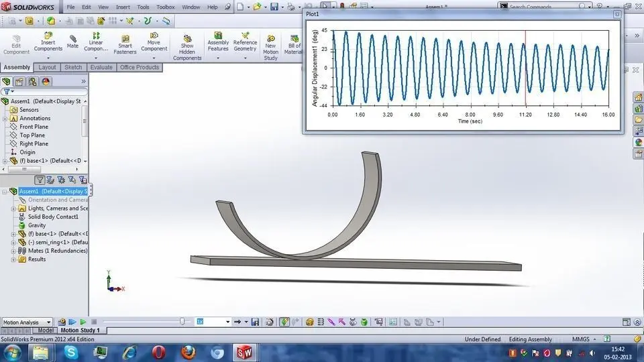Open the DisplayManager tab icon

click(x=46, y=81)
